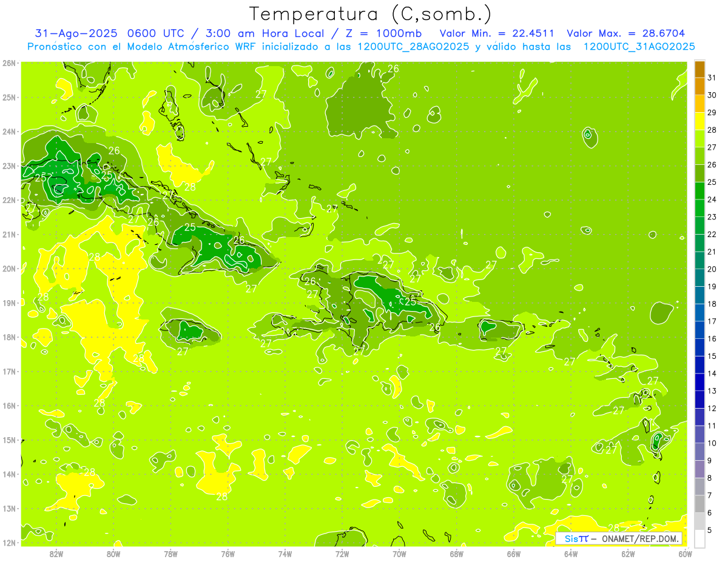Click the 20N latitude axis label
Screen dimensions: 728x562
9,269
